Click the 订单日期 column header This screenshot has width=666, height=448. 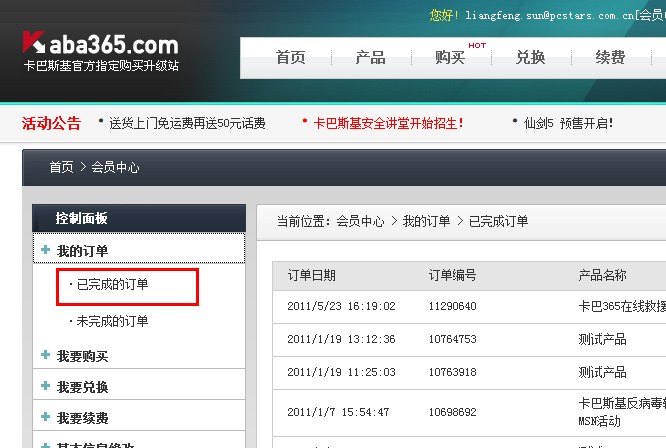click(x=311, y=275)
